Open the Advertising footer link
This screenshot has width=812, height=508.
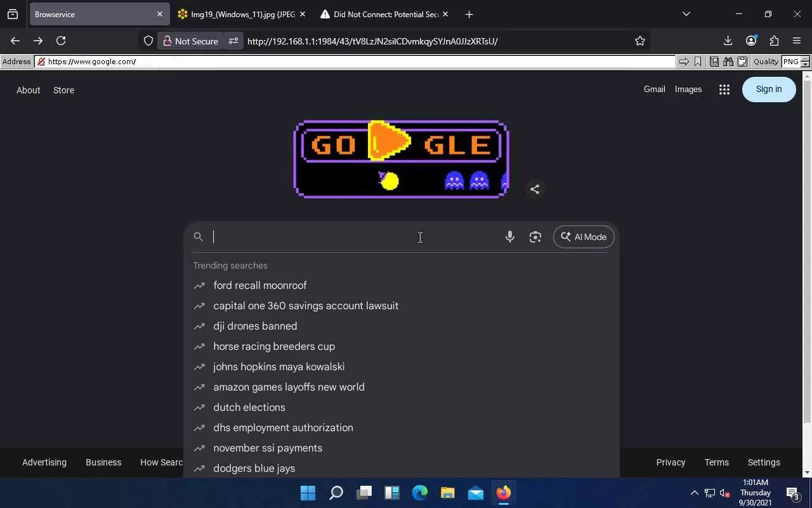[x=44, y=462]
